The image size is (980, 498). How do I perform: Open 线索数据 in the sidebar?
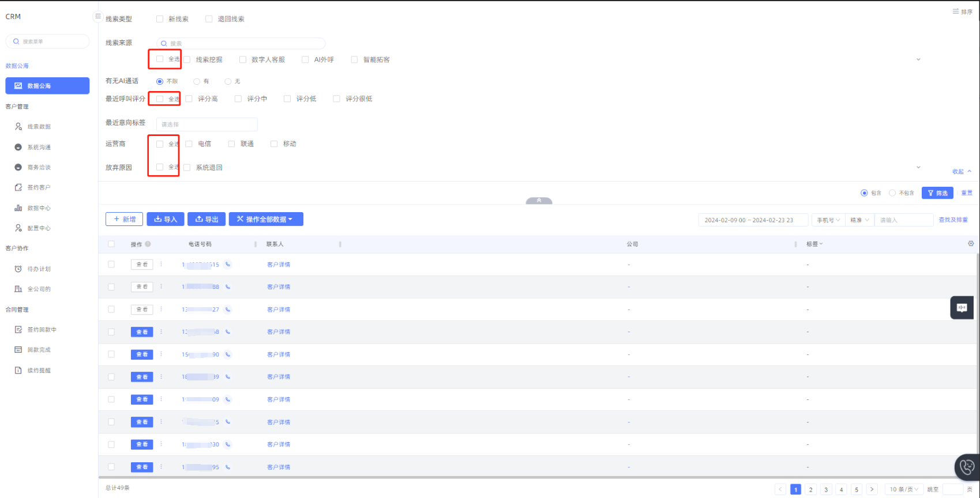(39, 127)
